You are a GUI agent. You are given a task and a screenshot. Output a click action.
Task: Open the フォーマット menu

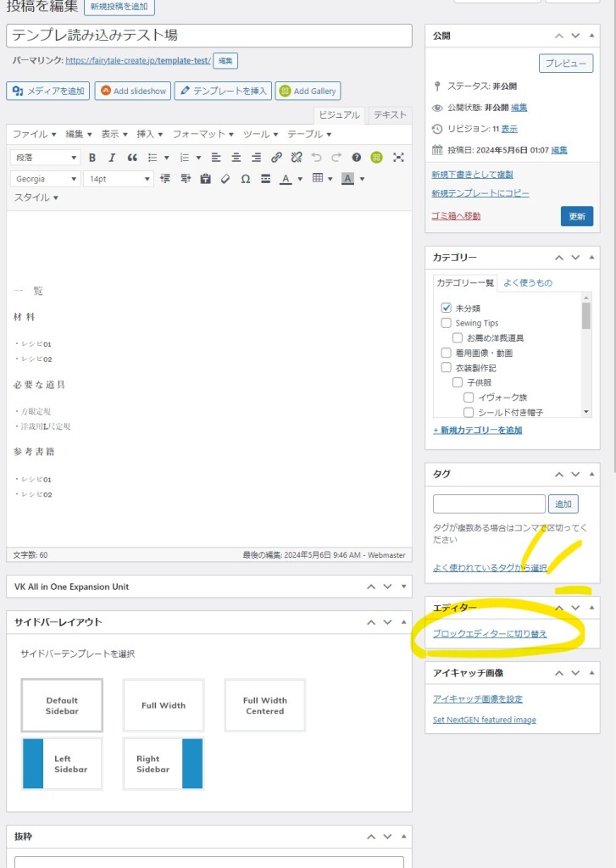(x=203, y=134)
